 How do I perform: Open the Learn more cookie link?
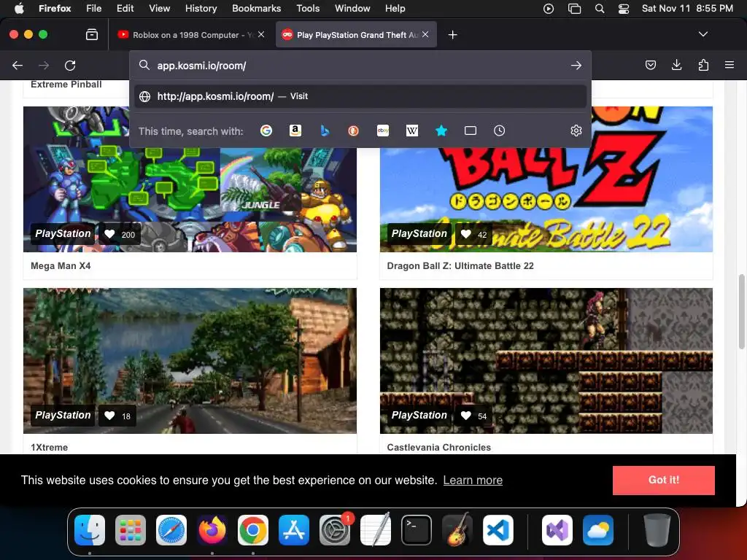[x=473, y=480]
